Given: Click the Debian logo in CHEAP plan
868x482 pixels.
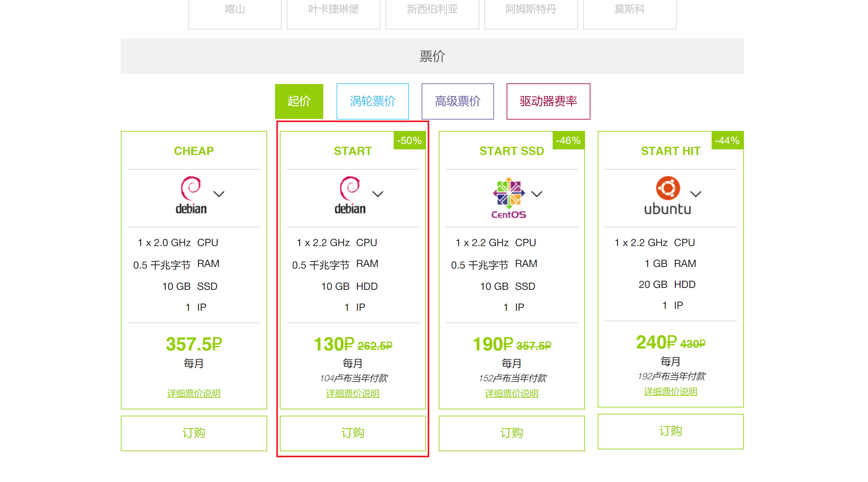Looking at the screenshot, I should (x=191, y=195).
